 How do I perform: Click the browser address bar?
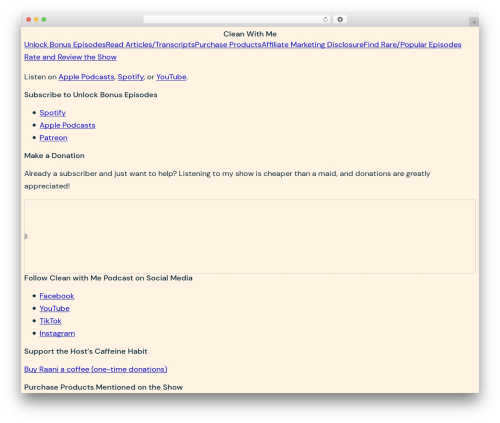point(236,19)
